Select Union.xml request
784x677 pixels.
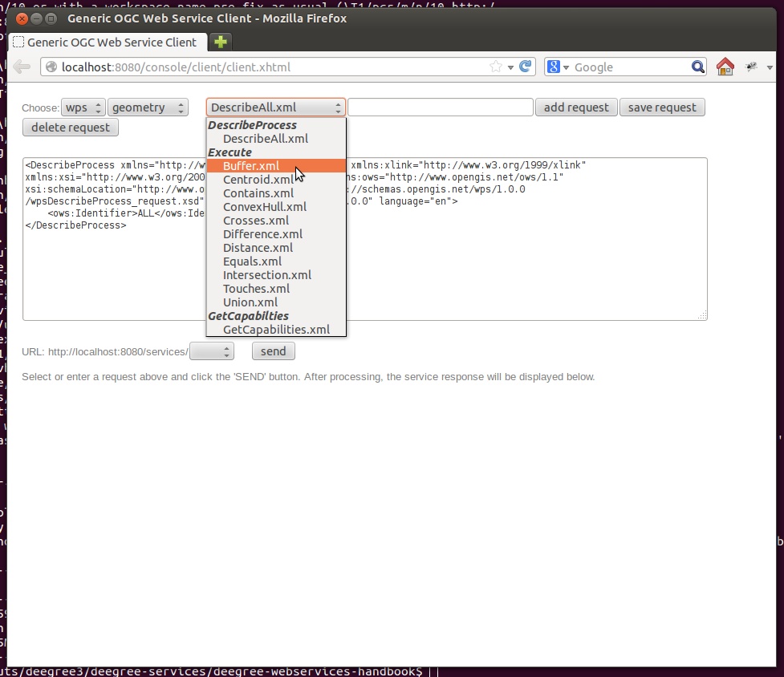[276, 302]
